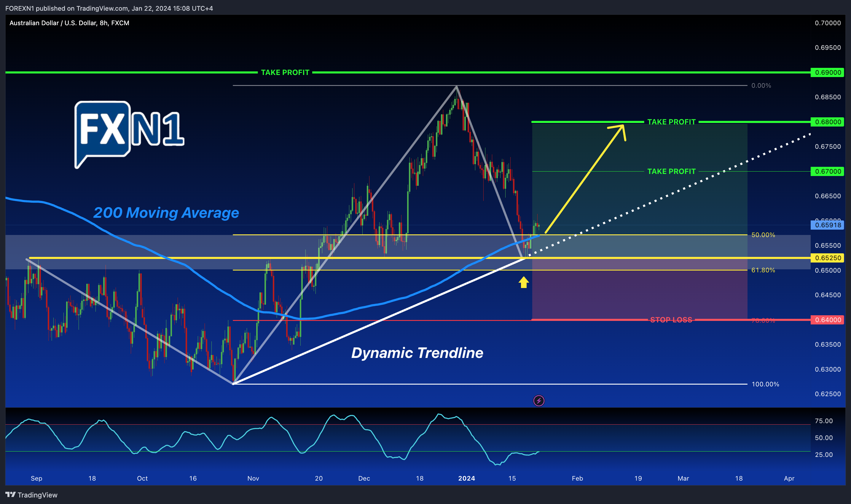Select the 0.69000 take profit price label
The height and width of the screenshot is (504, 851).
[827, 72]
